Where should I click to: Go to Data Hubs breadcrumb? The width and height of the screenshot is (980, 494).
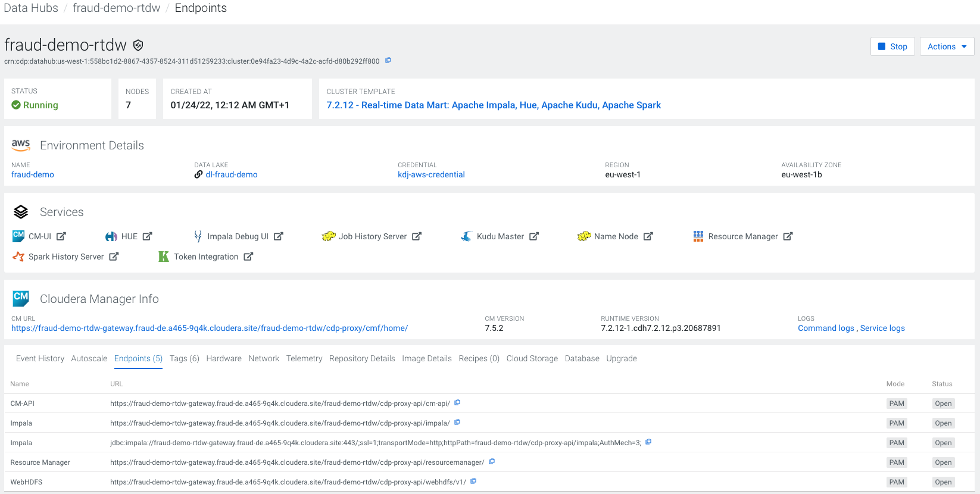pos(31,8)
